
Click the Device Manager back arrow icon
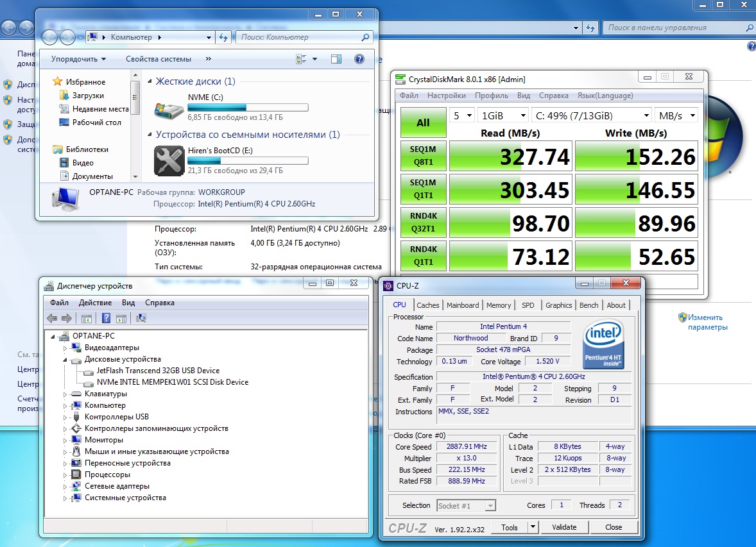coord(52,318)
